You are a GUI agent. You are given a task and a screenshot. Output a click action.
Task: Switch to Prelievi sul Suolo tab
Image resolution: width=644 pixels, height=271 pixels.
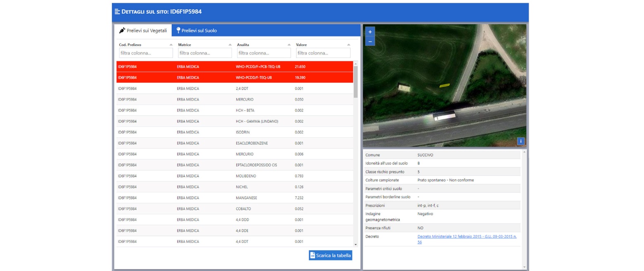click(x=196, y=30)
